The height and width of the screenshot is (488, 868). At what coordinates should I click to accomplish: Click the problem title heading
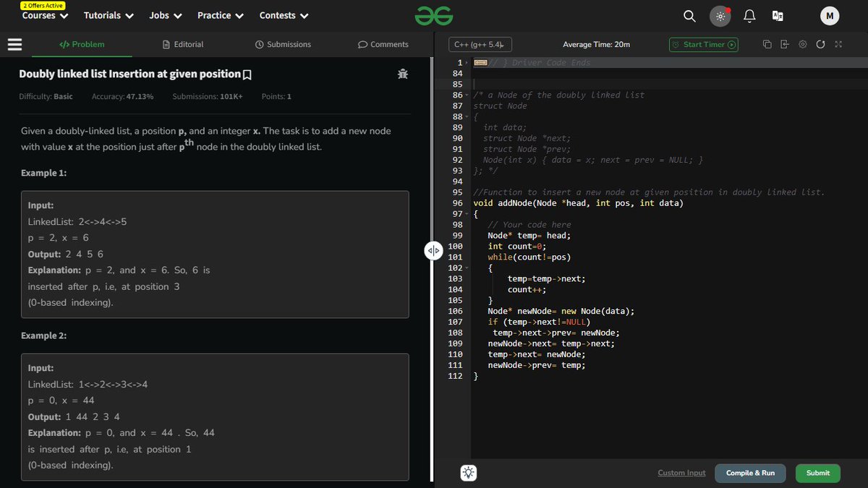pos(129,74)
